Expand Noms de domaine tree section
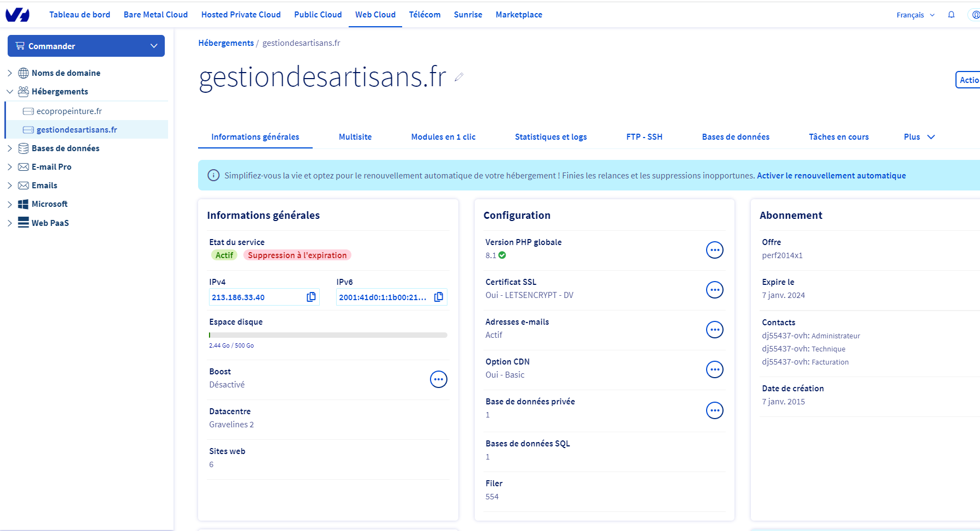The image size is (980, 531). pyautogui.click(x=10, y=73)
